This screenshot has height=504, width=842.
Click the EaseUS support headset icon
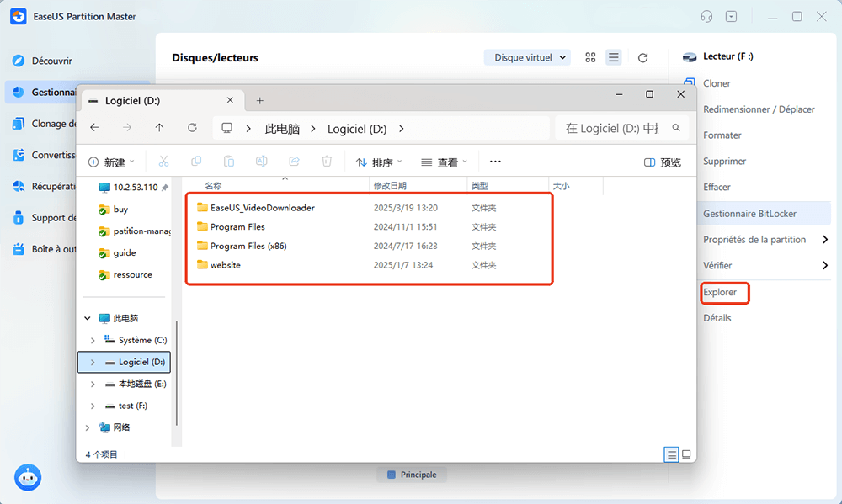706,17
